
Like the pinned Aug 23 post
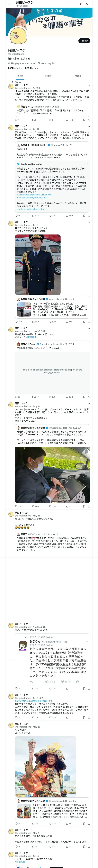click(51, 120)
